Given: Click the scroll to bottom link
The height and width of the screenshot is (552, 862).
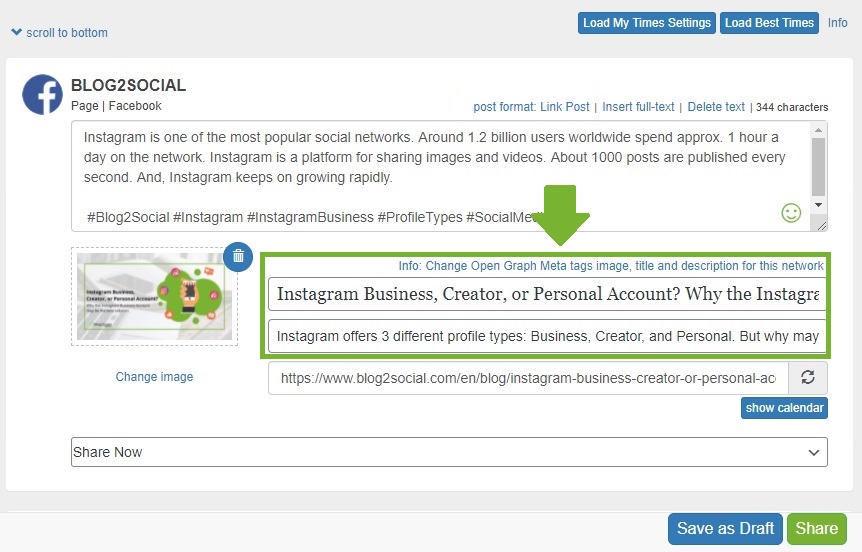Looking at the screenshot, I should pyautogui.click(x=67, y=32).
